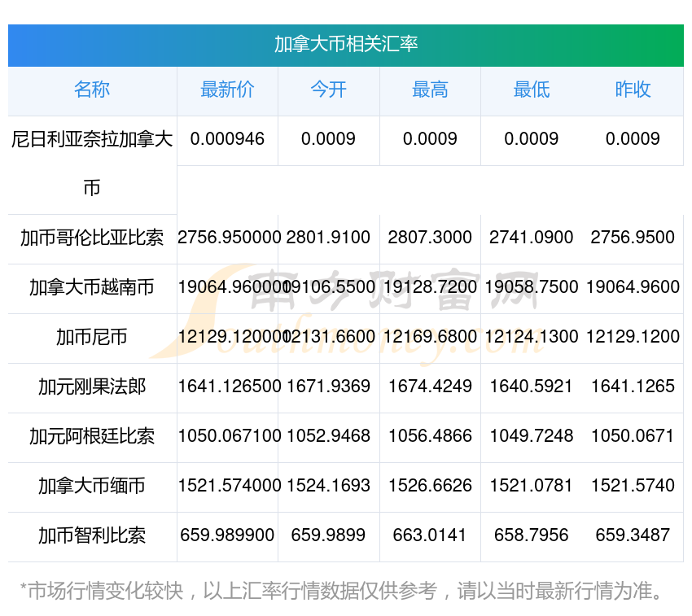
Task: Select the 加拿大币越南币 row name
Action: coord(92,287)
